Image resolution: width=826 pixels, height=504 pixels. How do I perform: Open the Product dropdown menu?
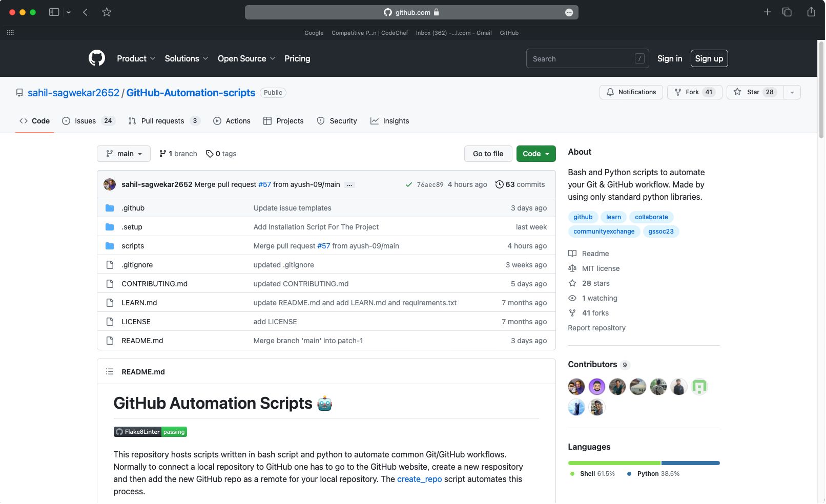pyautogui.click(x=136, y=58)
